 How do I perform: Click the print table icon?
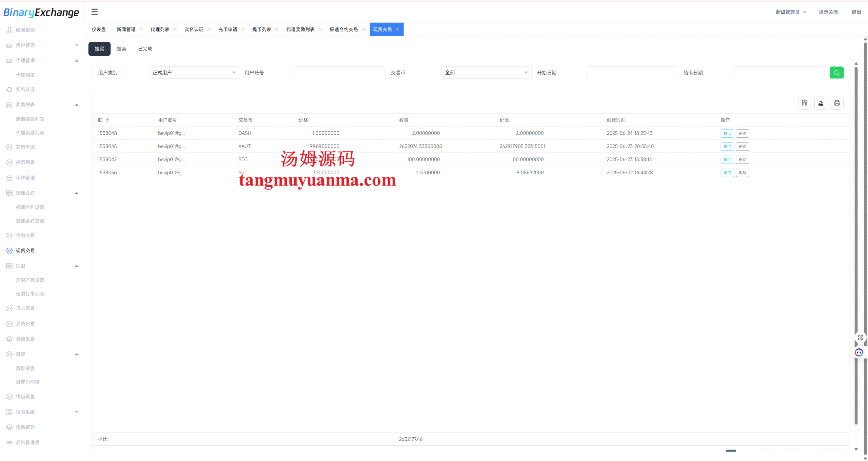pos(836,103)
